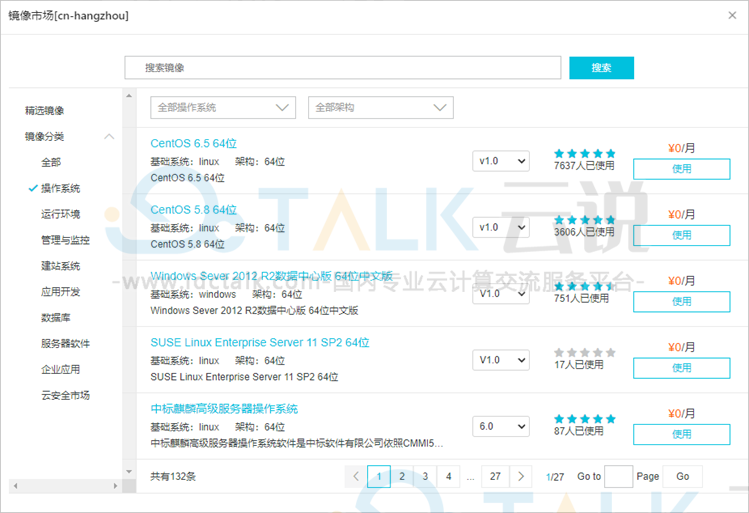Open the CentOS 6.5 64位 title link
Image resolution: width=749 pixels, height=513 pixels.
coord(193,143)
